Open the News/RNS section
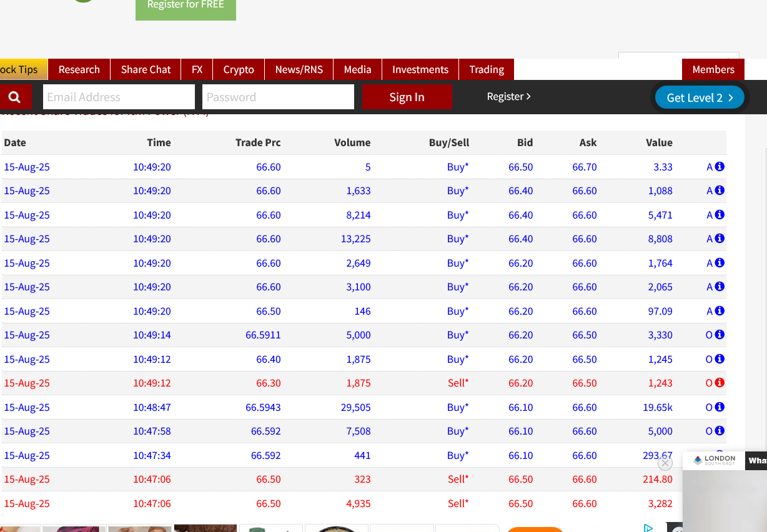767x532 pixels. [299, 69]
